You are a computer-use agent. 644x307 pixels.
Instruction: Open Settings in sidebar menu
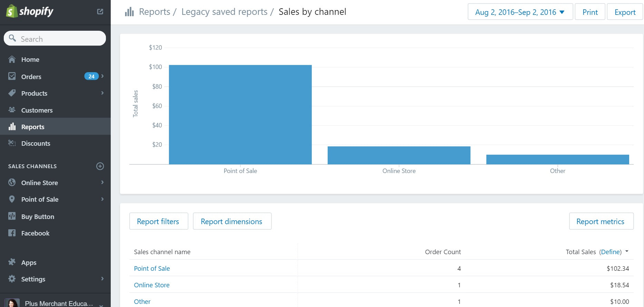[33, 279]
